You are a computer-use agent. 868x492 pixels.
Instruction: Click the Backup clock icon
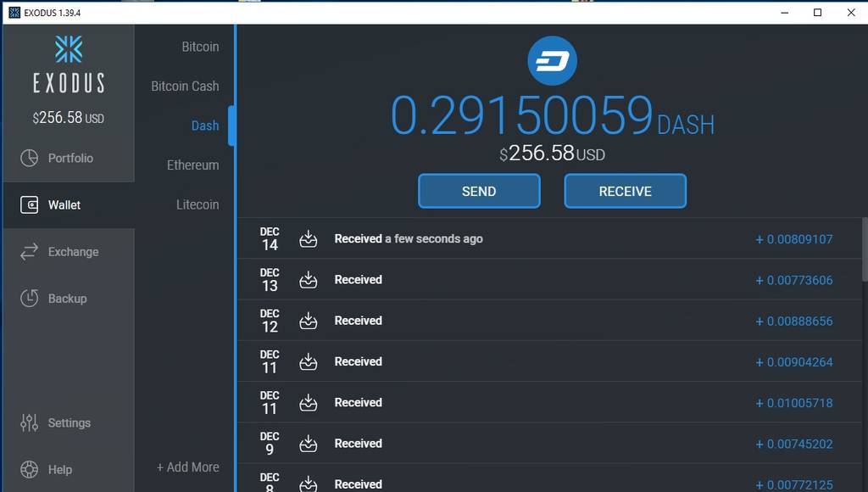click(x=30, y=298)
